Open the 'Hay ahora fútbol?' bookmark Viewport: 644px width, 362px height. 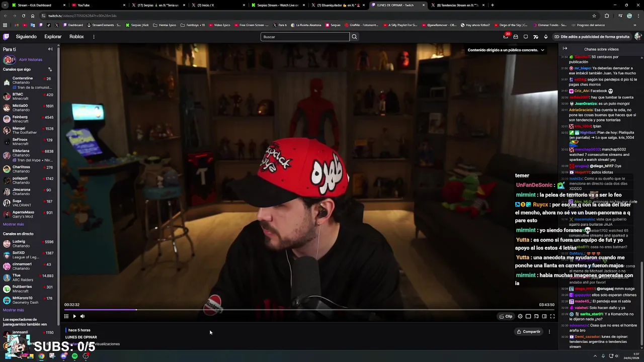[x=475, y=25]
